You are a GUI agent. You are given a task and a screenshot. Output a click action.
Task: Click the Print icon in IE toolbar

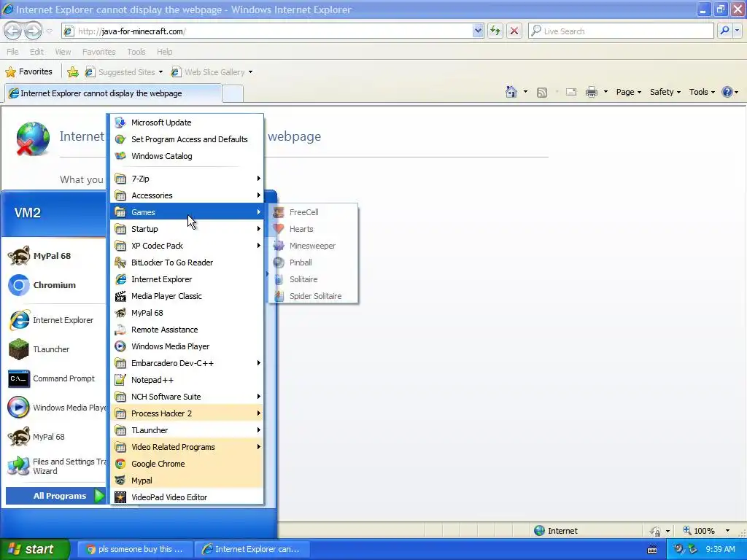[591, 92]
